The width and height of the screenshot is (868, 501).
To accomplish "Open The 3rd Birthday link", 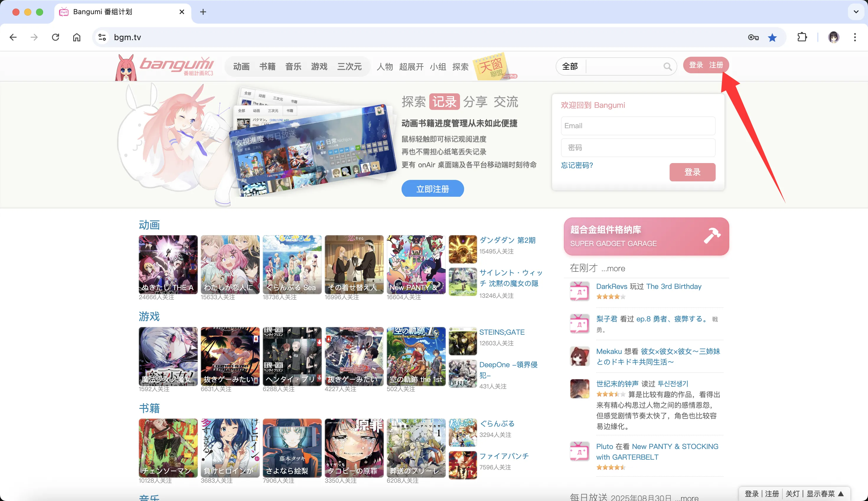I will [673, 286].
